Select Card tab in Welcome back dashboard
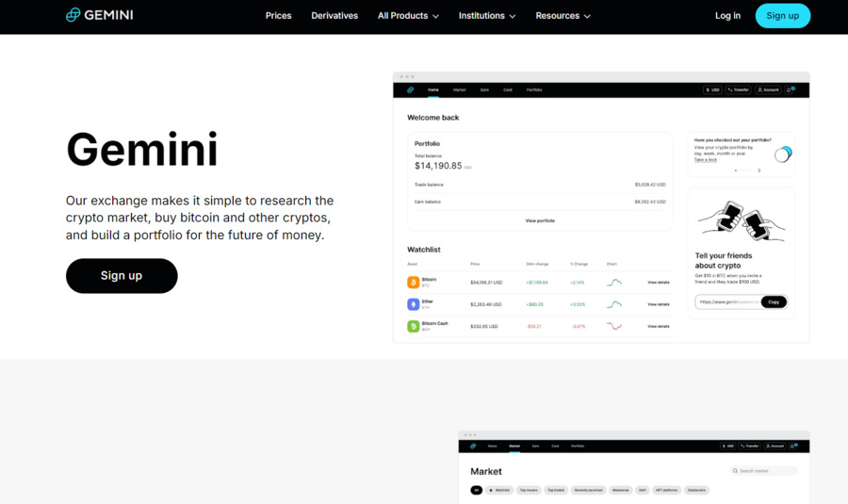Viewport: 848px width, 504px height. pos(508,89)
